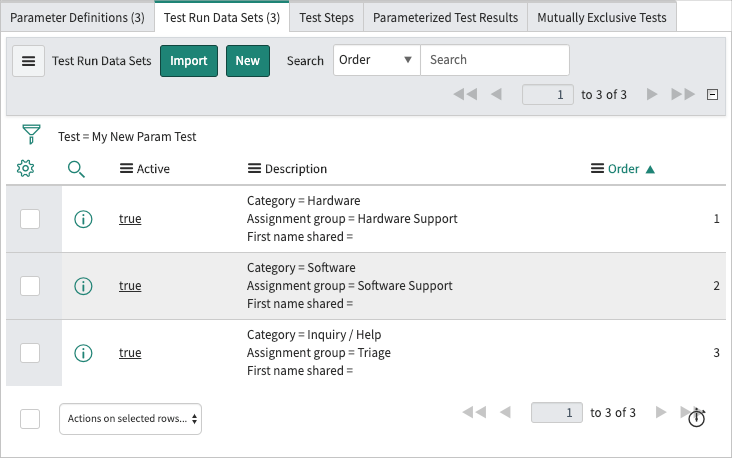Screen dimensions: 732x458
Task: Click the top pager page number field
Action: [548, 95]
